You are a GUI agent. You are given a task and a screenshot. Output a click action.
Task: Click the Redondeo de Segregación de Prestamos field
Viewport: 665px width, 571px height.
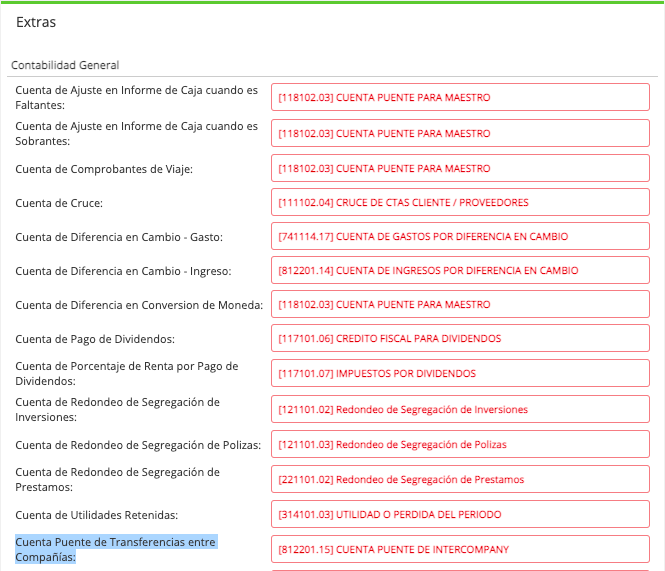pyautogui.click(x=460, y=479)
